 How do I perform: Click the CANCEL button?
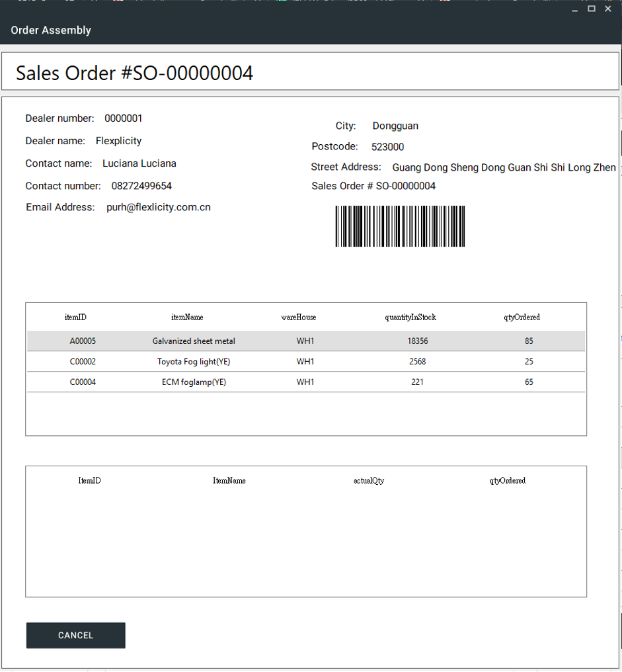click(75, 635)
